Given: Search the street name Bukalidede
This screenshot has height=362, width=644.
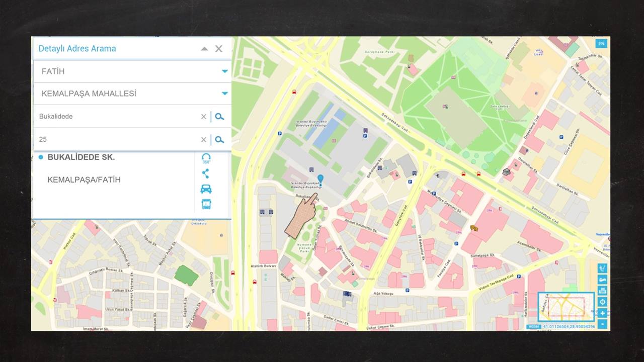Looking at the screenshot, I should [x=219, y=117].
